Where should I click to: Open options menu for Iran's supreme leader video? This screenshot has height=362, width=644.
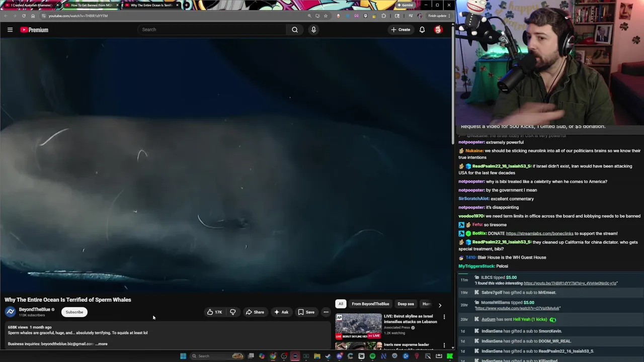(444, 345)
